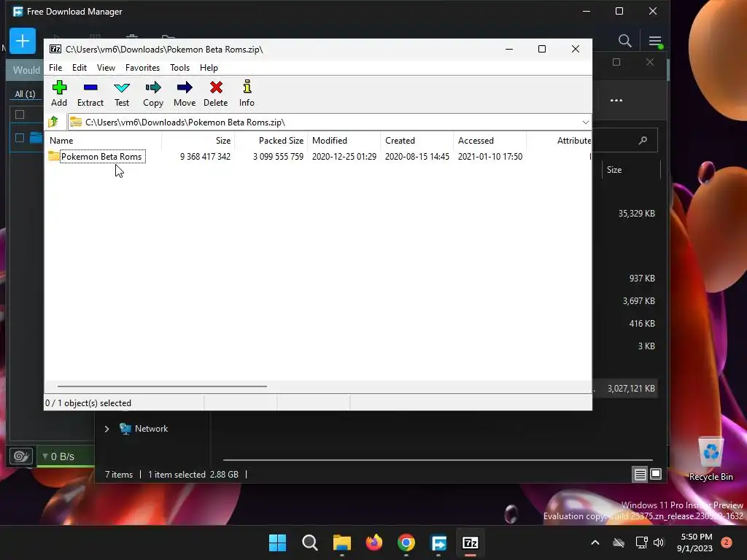
Task: Open the Favorites menu
Action: 142,68
